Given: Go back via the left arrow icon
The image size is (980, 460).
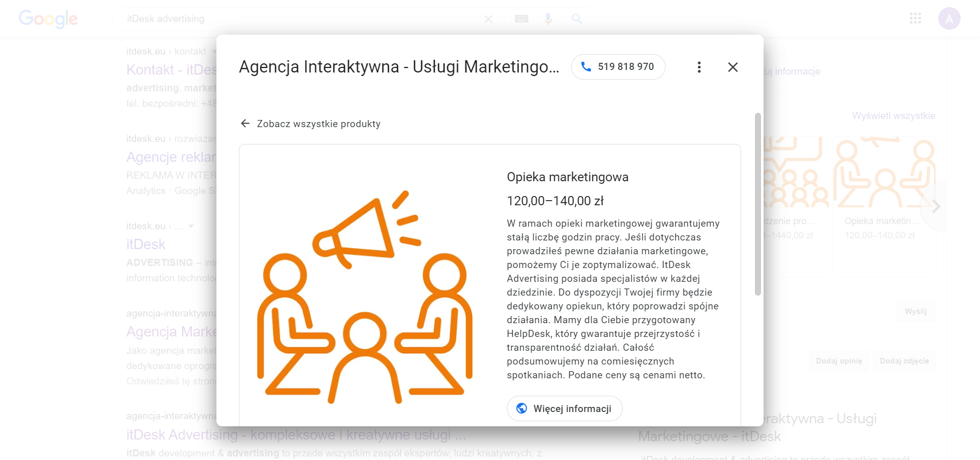Looking at the screenshot, I should pyautogui.click(x=245, y=124).
